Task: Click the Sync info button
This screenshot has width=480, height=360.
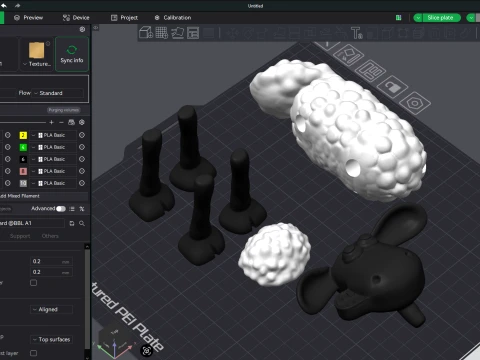Action: (72, 54)
